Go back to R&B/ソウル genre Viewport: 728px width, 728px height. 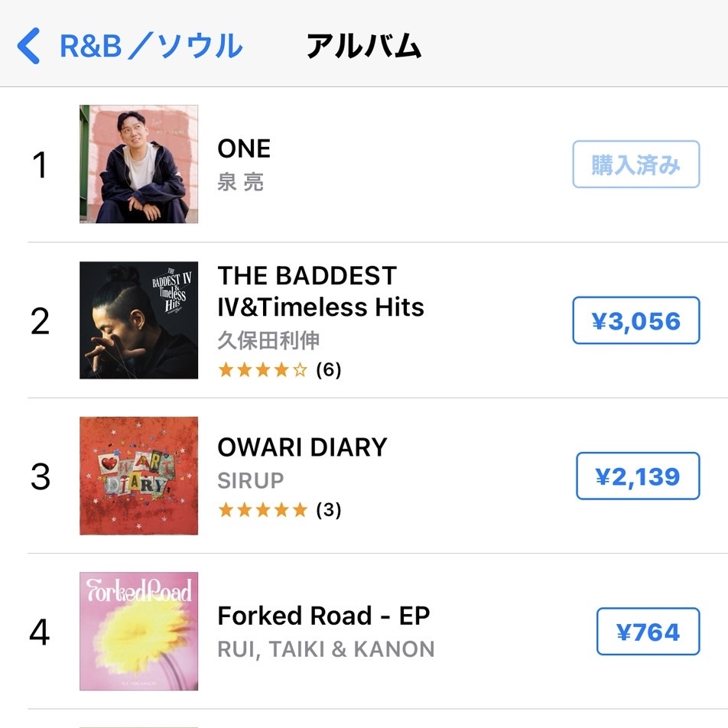[151, 46]
